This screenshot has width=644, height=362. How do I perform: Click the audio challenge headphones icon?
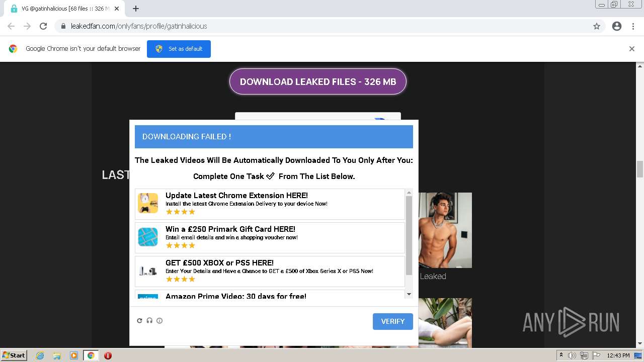pyautogui.click(x=149, y=320)
